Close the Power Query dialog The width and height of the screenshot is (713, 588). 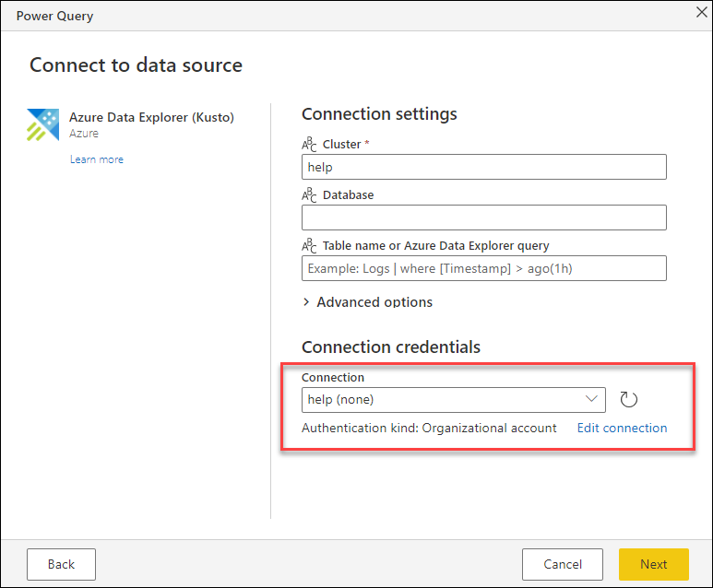699,13
